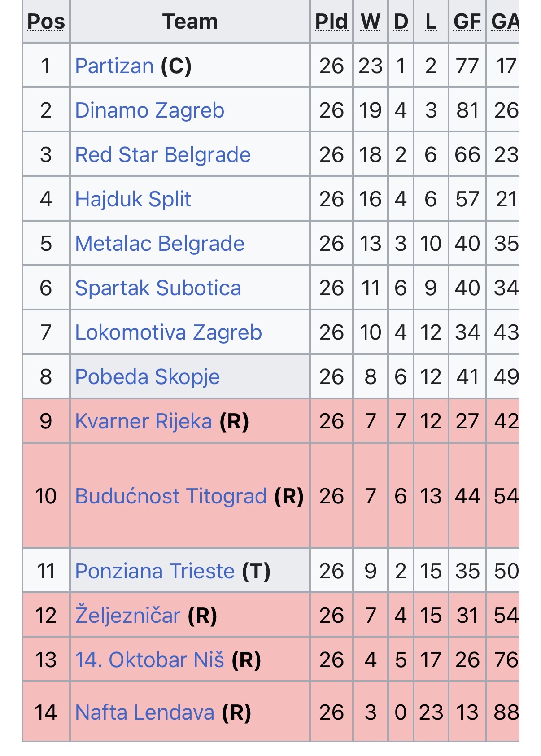Open the Dinamo Zagreb team link
This screenshot has width=541, height=756.
[x=149, y=110]
